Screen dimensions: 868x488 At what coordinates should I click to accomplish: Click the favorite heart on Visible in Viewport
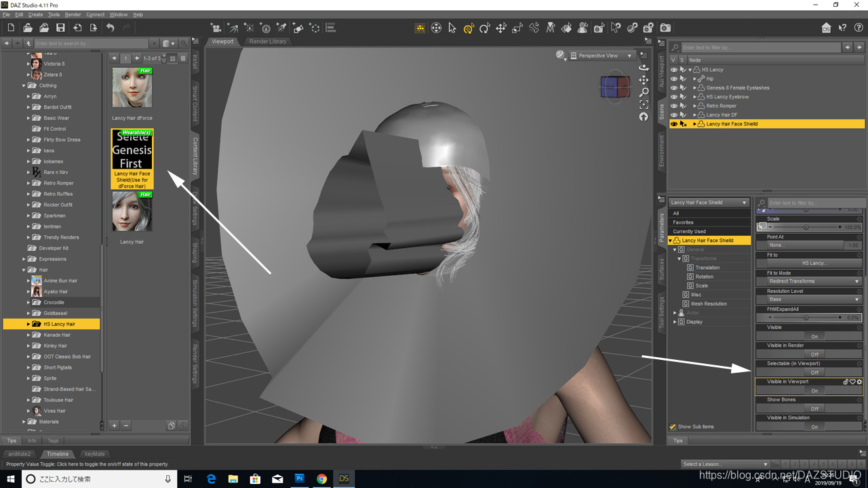click(852, 382)
